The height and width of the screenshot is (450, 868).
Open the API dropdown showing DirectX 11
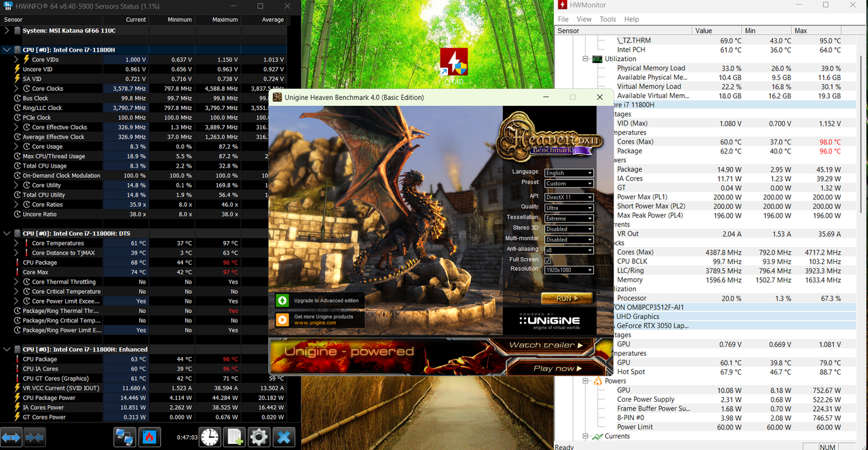tap(569, 198)
